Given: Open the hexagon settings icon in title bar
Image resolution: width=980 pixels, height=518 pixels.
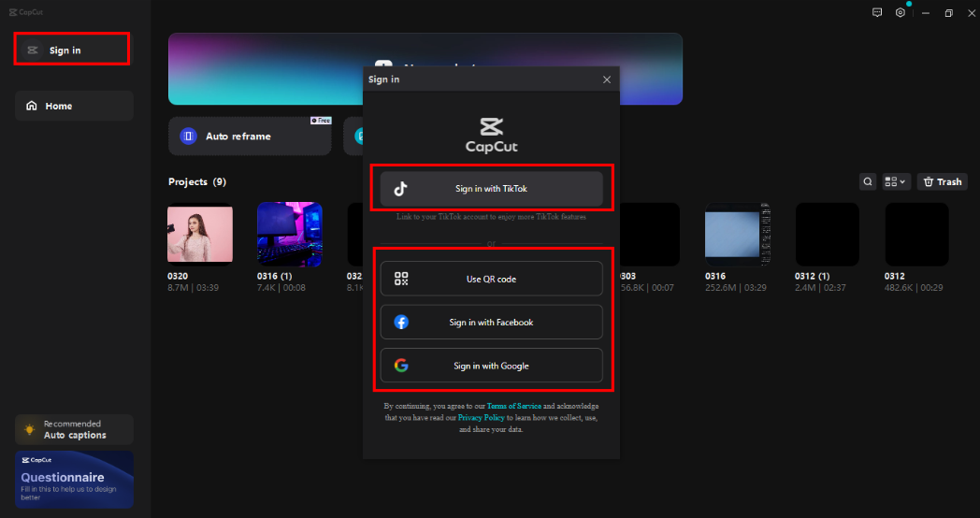Looking at the screenshot, I should (900, 12).
